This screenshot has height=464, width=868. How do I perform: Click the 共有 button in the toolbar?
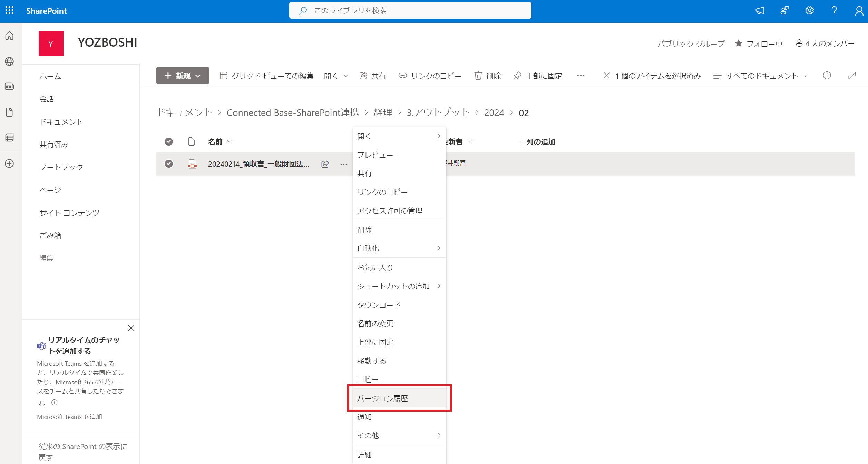[373, 76]
